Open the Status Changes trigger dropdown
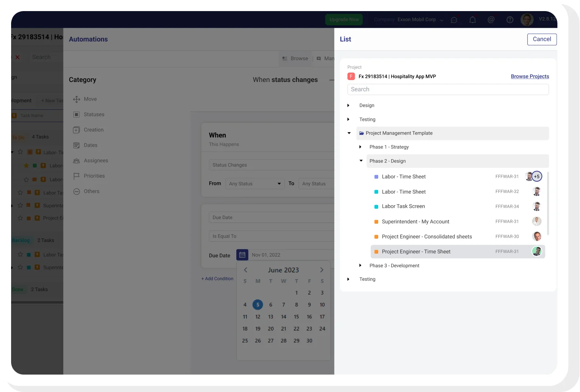The image size is (580, 392). coord(272,165)
